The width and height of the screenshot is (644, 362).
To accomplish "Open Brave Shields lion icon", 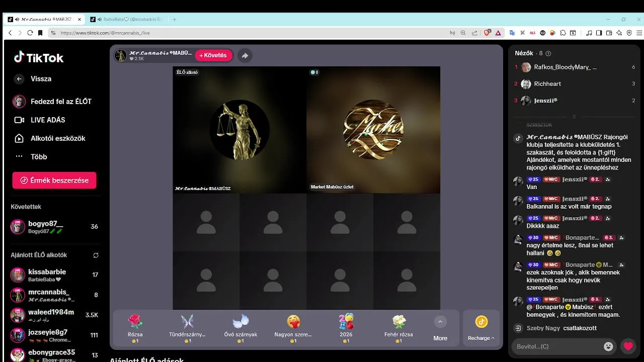I will click(x=487, y=33).
